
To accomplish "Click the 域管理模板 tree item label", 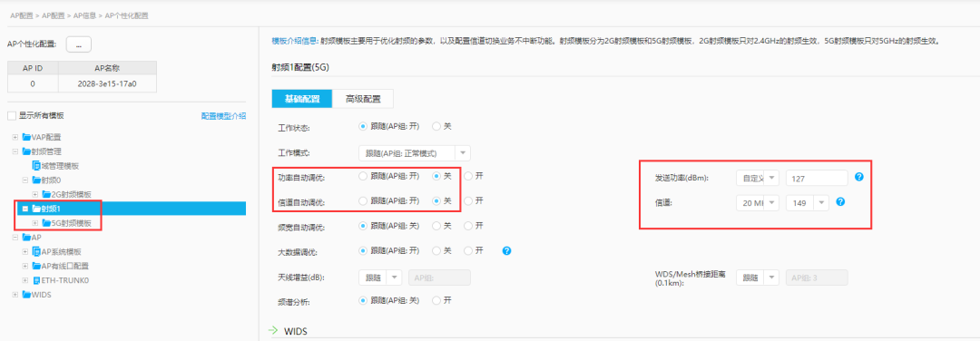I will [60, 166].
